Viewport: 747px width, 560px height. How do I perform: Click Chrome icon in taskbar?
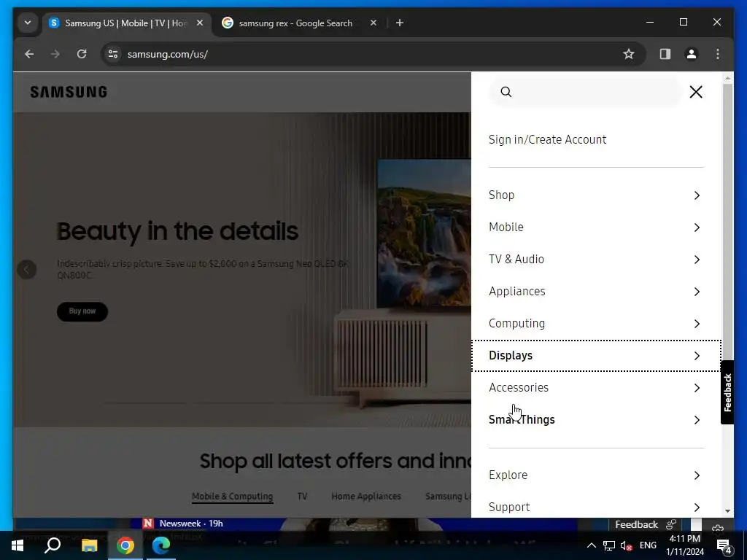click(125, 545)
